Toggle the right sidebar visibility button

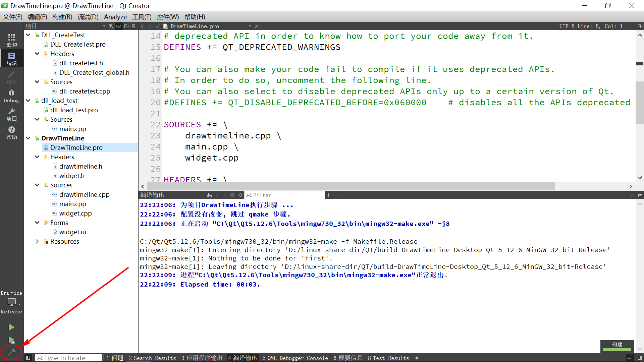(639, 358)
